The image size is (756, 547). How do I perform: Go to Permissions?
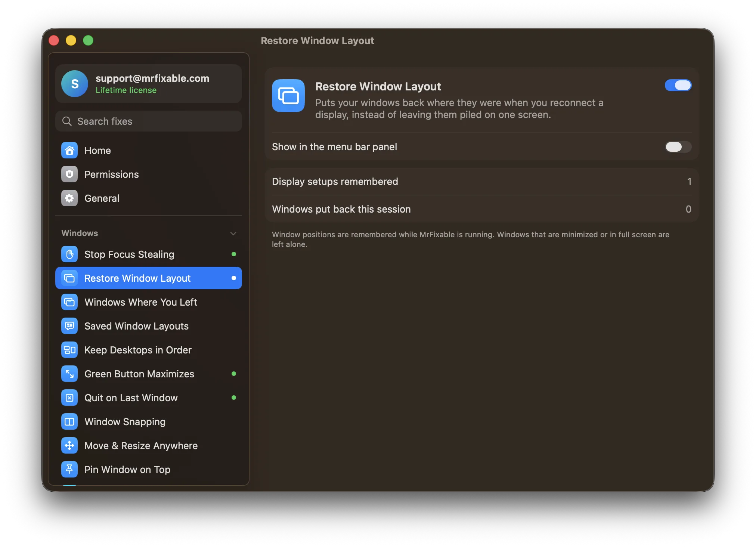click(149, 174)
